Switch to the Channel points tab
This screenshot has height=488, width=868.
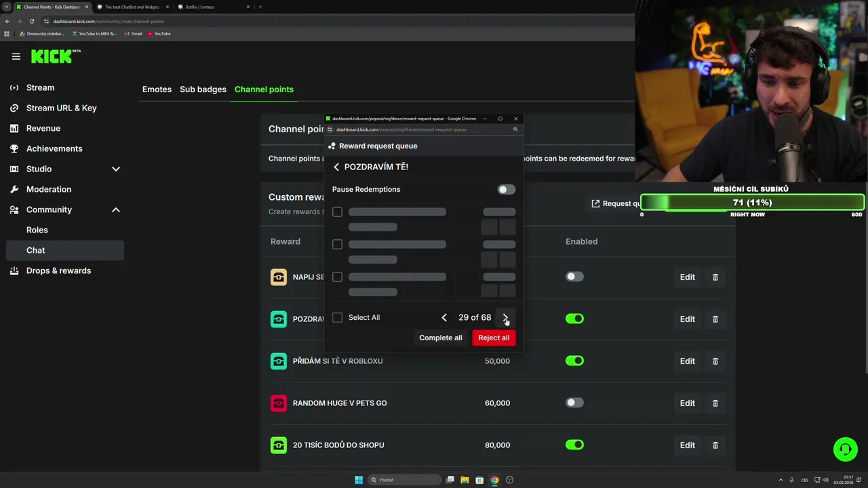tap(264, 89)
